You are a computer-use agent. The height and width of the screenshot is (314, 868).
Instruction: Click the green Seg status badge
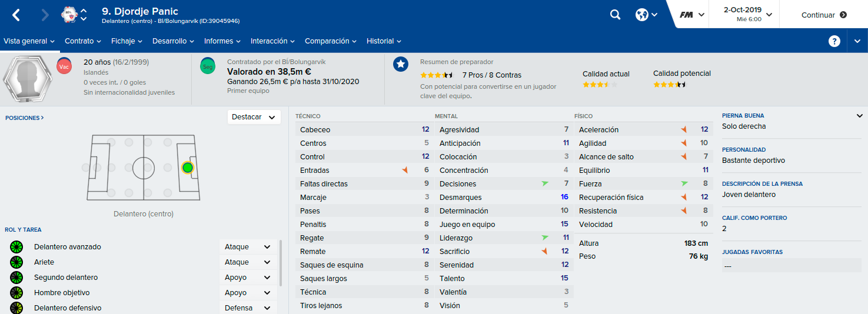tap(208, 65)
